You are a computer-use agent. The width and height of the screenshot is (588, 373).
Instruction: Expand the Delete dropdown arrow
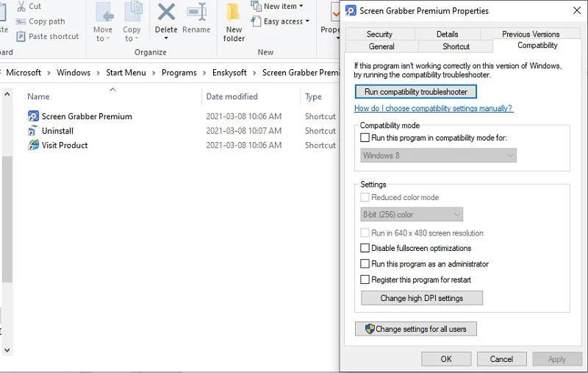(166, 38)
